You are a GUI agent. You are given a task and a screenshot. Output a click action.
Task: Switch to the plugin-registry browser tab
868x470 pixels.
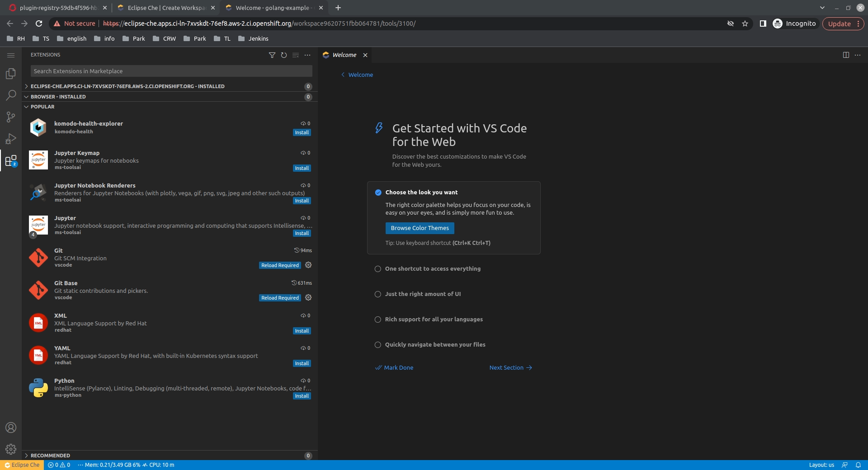(58, 8)
